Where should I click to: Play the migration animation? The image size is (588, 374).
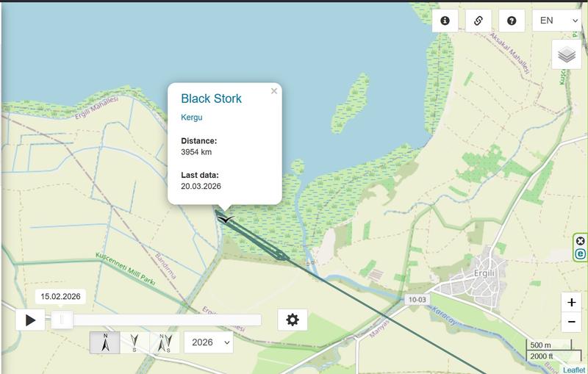point(30,320)
